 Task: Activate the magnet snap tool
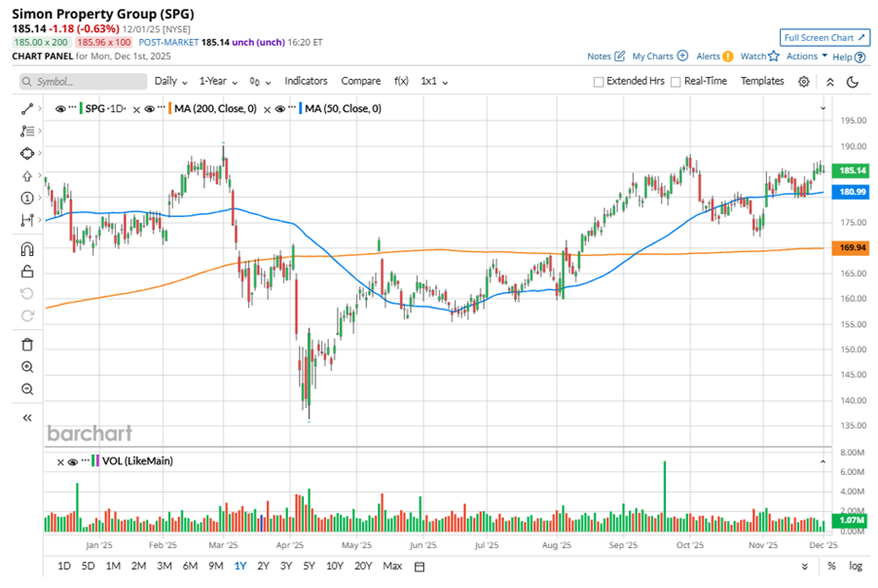[27, 249]
